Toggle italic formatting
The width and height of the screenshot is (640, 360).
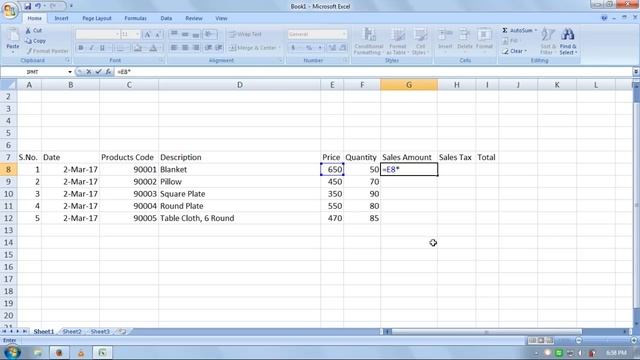point(91,48)
